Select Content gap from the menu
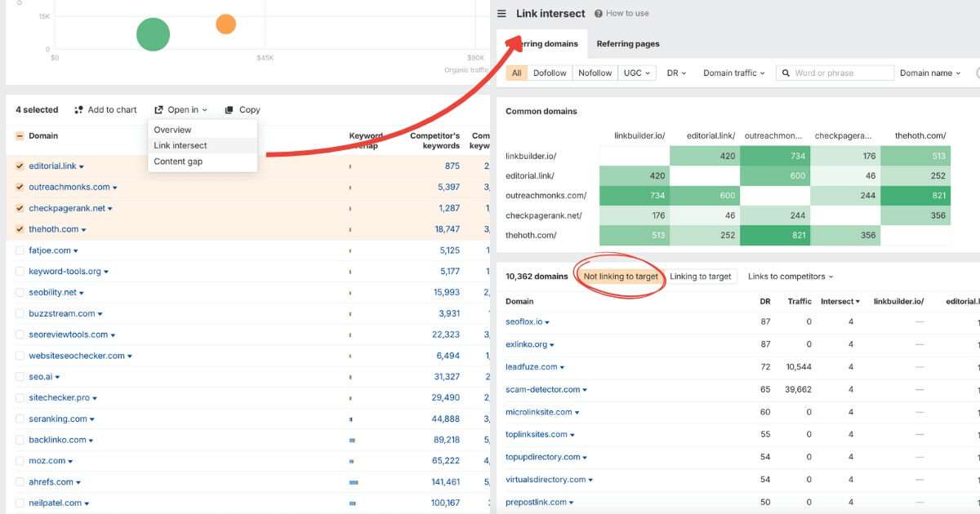The image size is (980, 514). coord(178,162)
